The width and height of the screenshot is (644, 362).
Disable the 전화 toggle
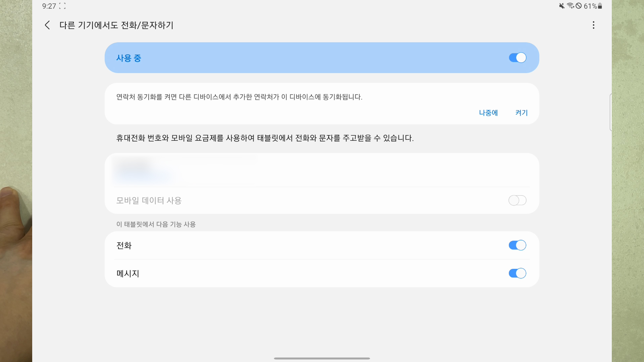pyautogui.click(x=517, y=245)
